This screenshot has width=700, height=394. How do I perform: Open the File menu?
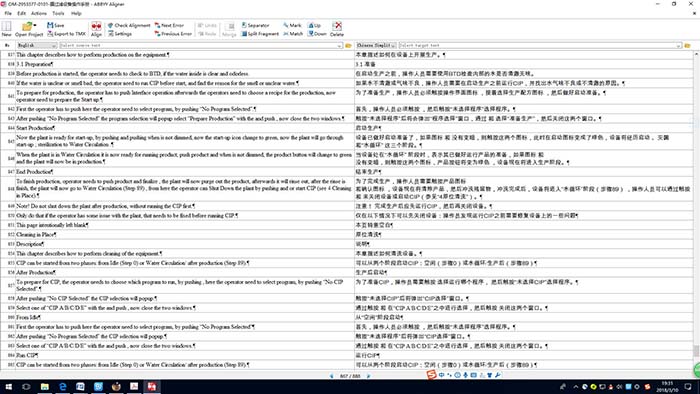coord(8,13)
